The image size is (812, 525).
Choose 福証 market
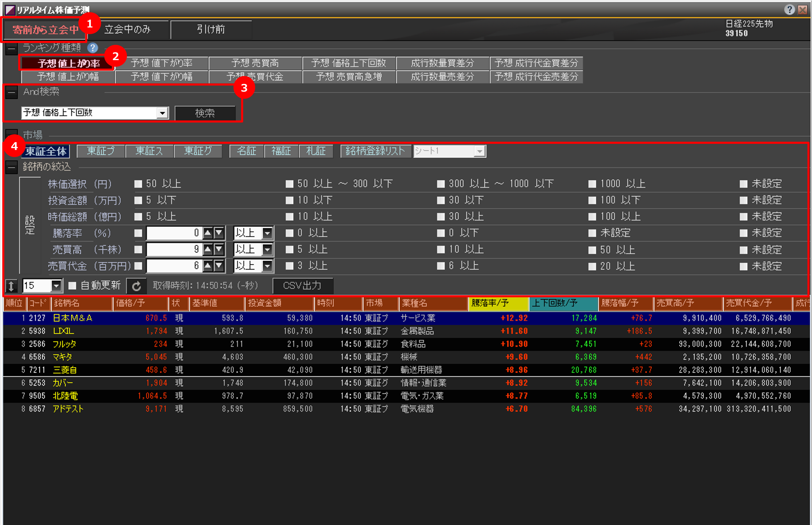click(281, 151)
